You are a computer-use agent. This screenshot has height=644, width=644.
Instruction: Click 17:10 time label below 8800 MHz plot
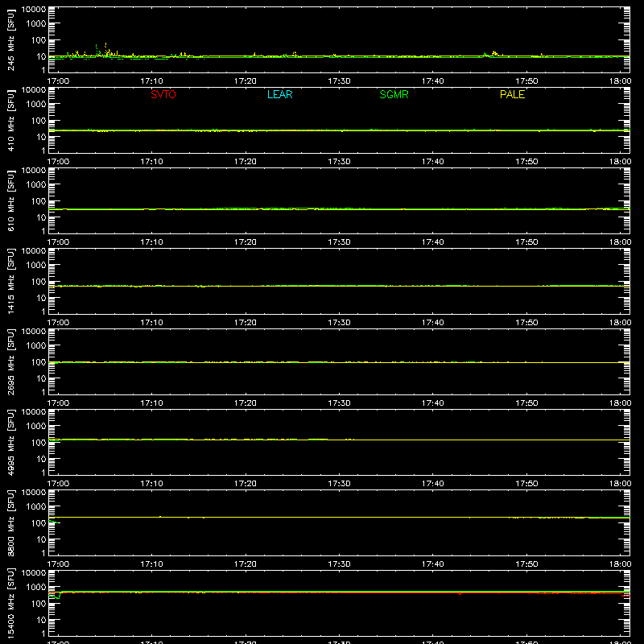coord(151,564)
